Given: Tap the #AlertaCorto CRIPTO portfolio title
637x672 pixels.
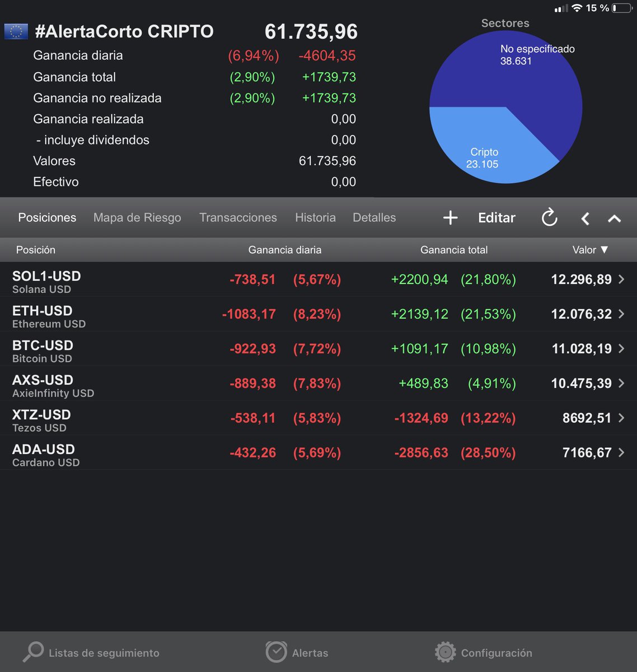Looking at the screenshot, I should pos(124,31).
